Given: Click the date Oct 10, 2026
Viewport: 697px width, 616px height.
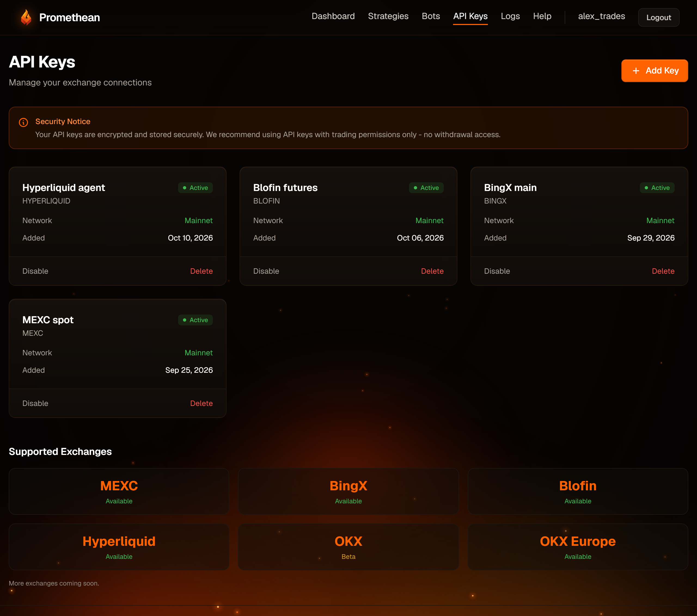Looking at the screenshot, I should [x=190, y=238].
